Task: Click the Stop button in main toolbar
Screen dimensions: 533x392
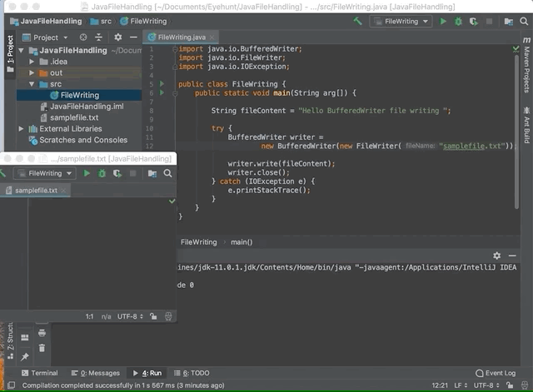Action: coord(489,22)
